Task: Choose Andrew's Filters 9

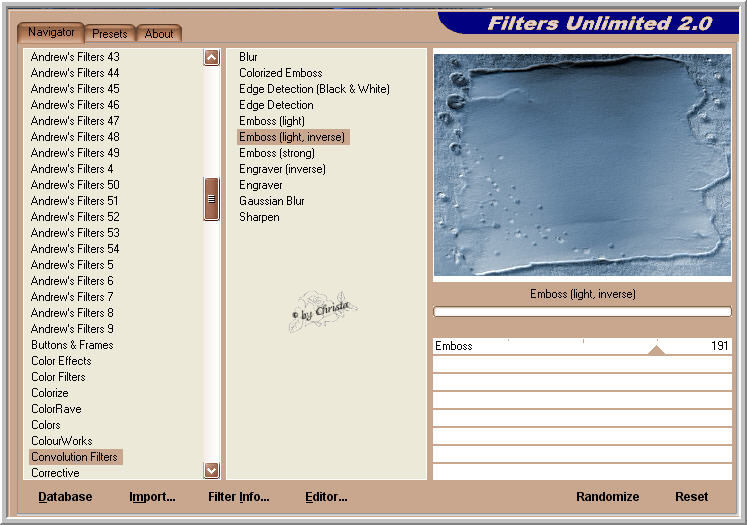Action: (72, 329)
